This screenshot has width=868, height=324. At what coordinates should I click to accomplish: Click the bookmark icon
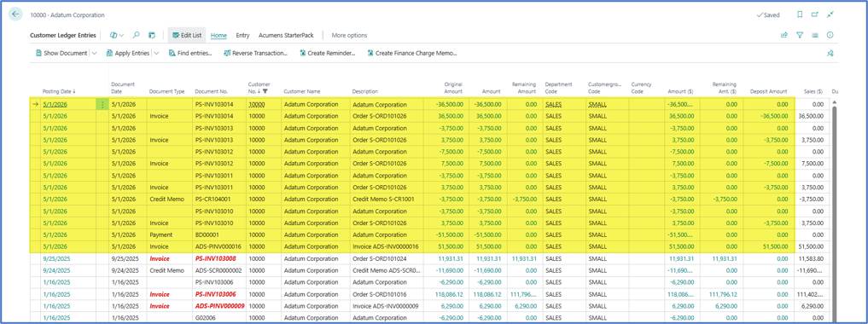click(x=800, y=15)
